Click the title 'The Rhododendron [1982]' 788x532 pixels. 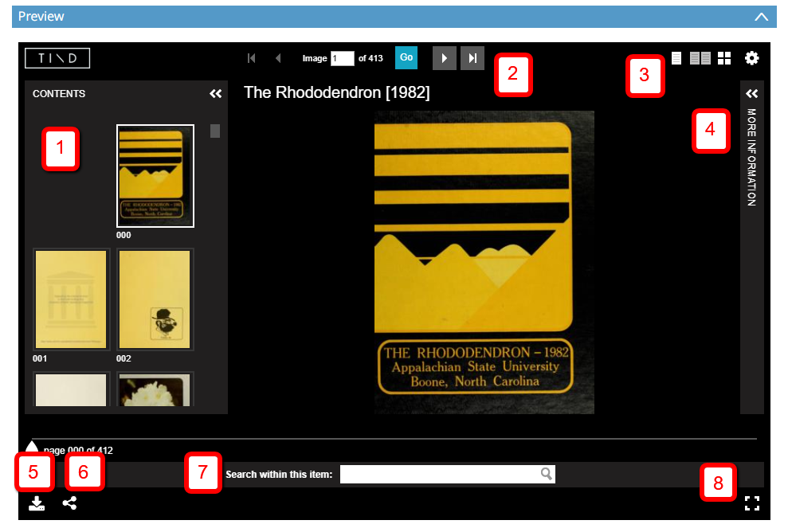click(x=337, y=92)
